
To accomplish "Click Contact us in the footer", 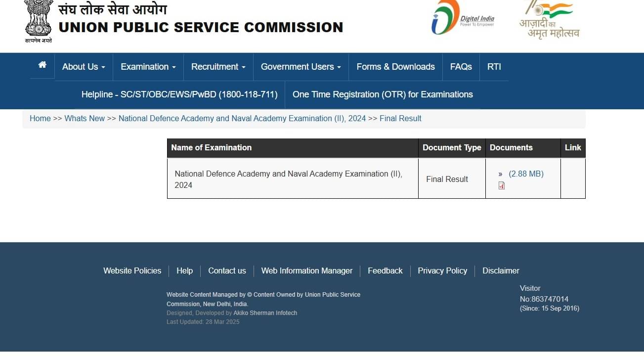I will tap(227, 271).
